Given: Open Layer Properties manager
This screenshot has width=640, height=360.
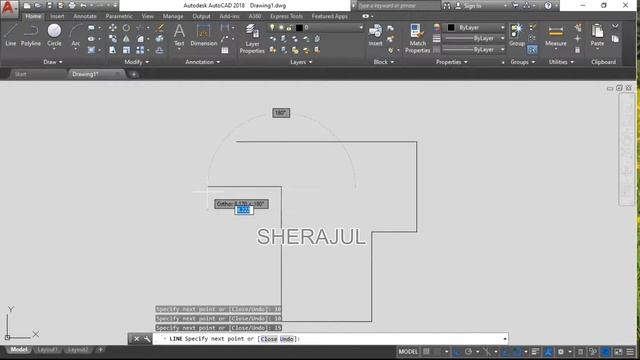Looking at the screenshot, I should (252, 39).
